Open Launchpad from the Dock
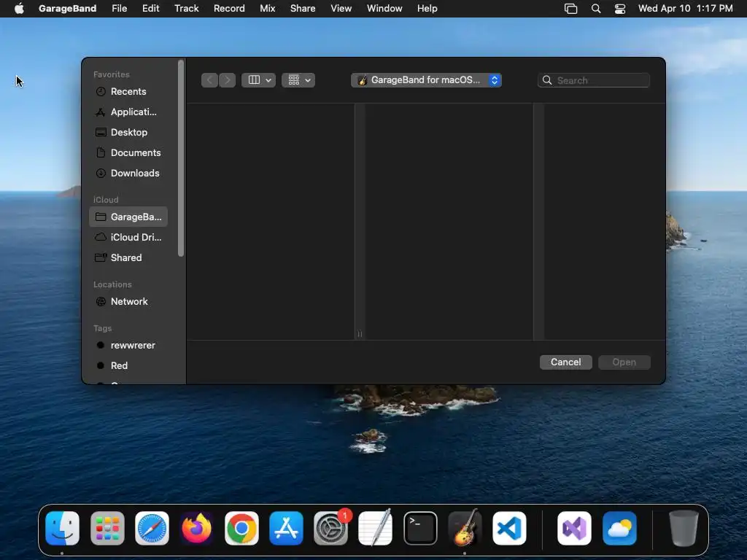This screenshot has height=560, width=747. (x=107, y=528)
